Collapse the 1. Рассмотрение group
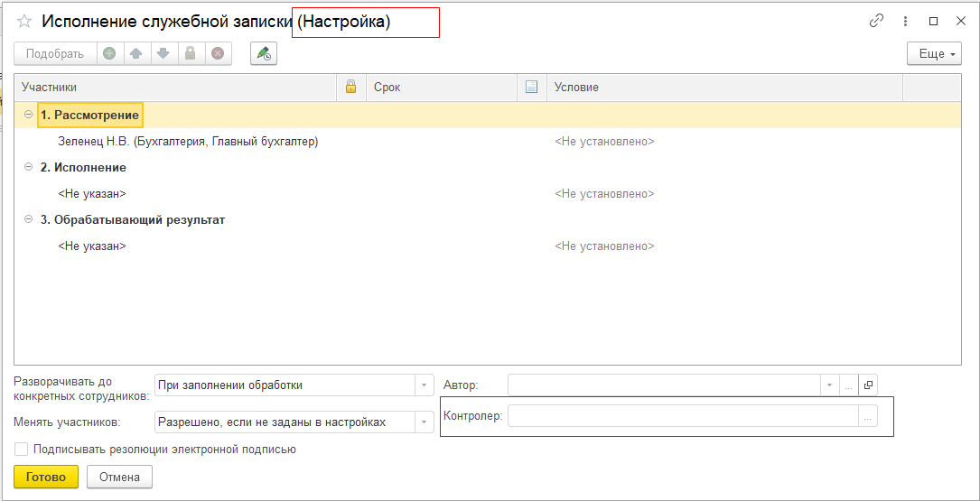The height and width of the screenshot is (501, 980). [x=28, y=115]
